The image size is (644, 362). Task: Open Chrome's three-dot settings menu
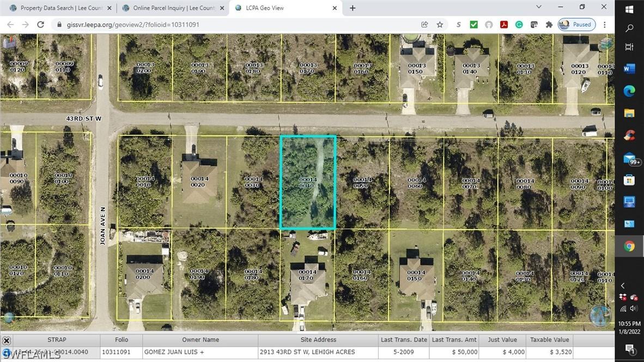(605, 25)
